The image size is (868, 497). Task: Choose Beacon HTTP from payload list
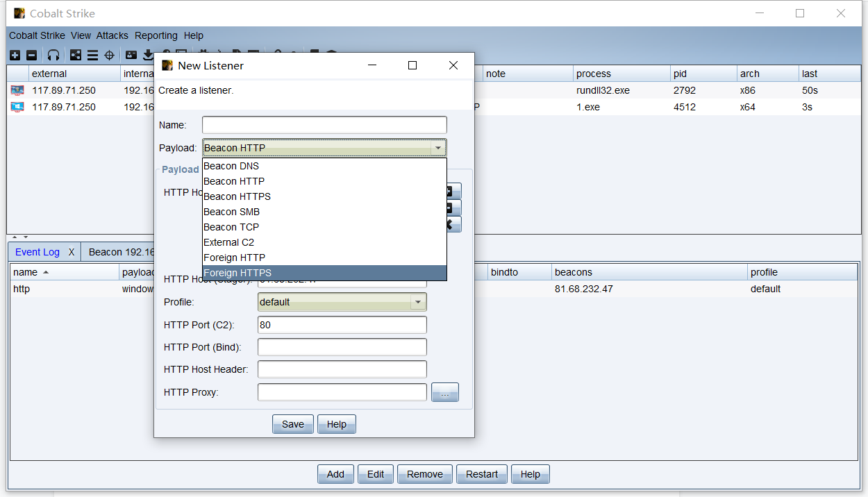point(324,181)
